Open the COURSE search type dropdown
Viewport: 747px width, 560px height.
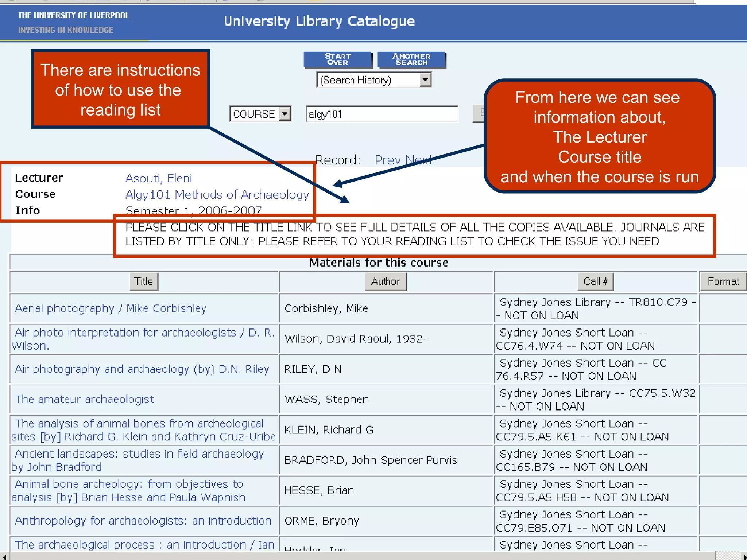(260, 114)
